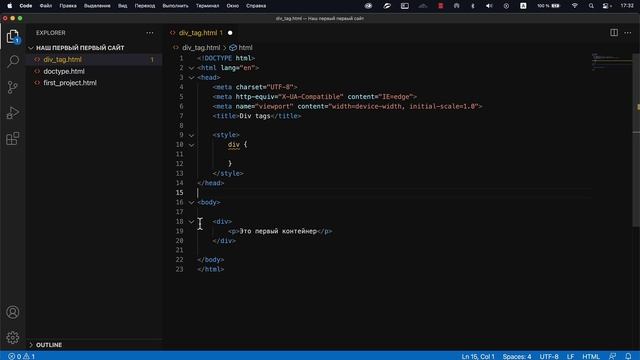Click the vertical editor scrollbar

(636, 139)
